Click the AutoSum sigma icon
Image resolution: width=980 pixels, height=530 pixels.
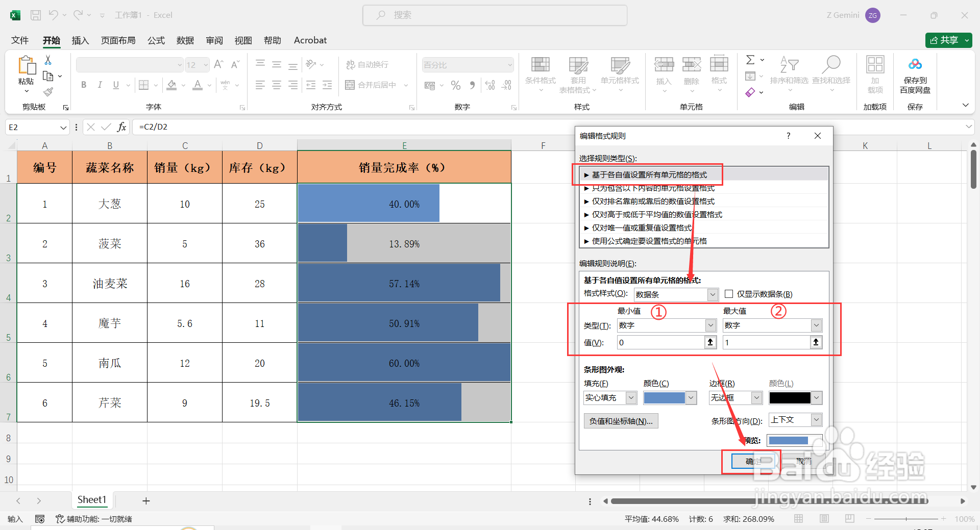point(750,60)
